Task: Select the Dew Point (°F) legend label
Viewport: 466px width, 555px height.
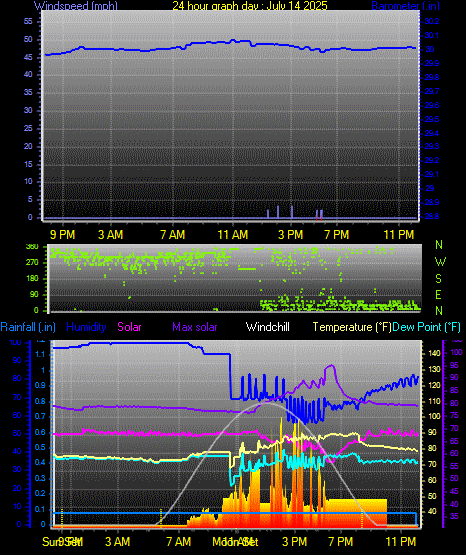Action: (427, 327)
